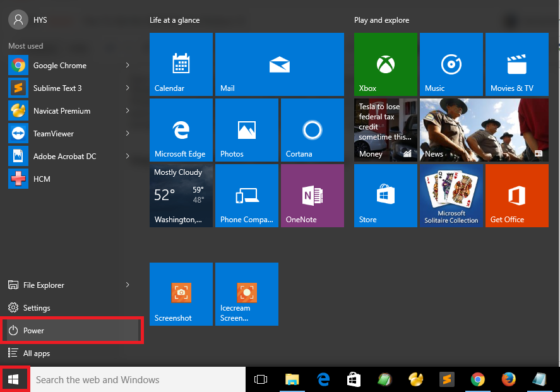The height and width of the screenshot is (392, 560).
Task: Launch Edge from the taskbar
Action: click(323, 379)
